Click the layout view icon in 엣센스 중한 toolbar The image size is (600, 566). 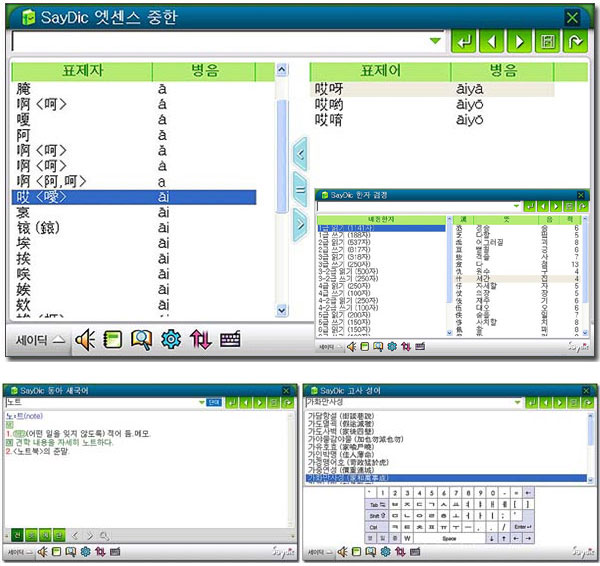(547, 41)
